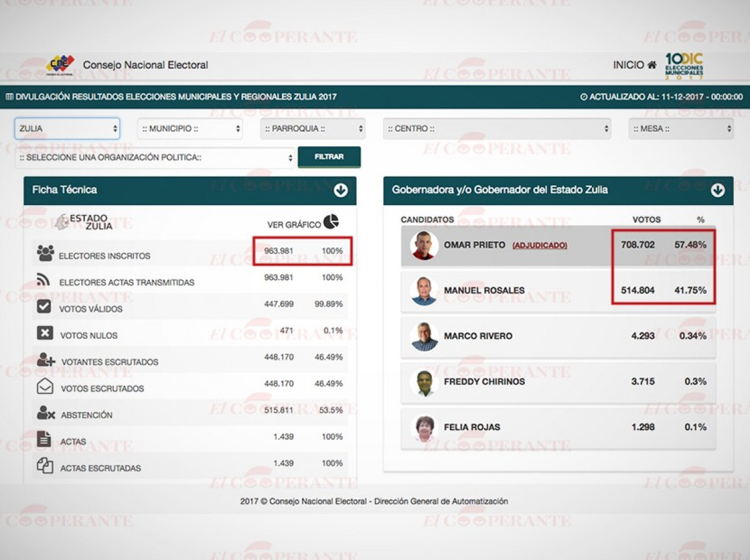Open the ZULIA state dropdown
Screen dimensions: 750x560
tap(67, 129)
